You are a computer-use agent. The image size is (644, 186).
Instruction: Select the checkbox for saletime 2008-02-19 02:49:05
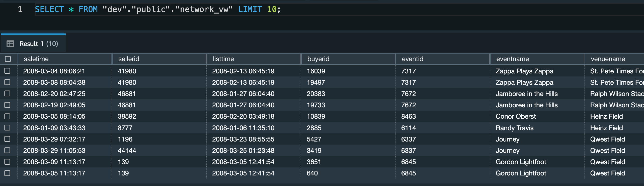7,105
